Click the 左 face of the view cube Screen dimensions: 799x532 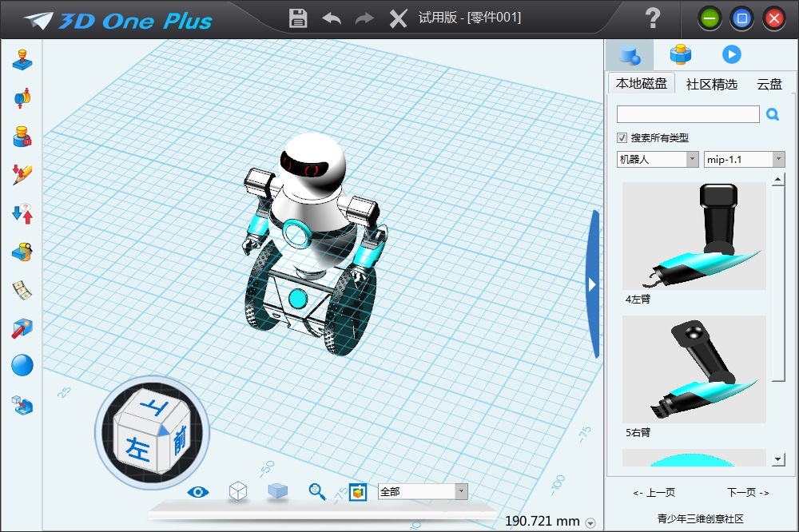coord(137,448)
